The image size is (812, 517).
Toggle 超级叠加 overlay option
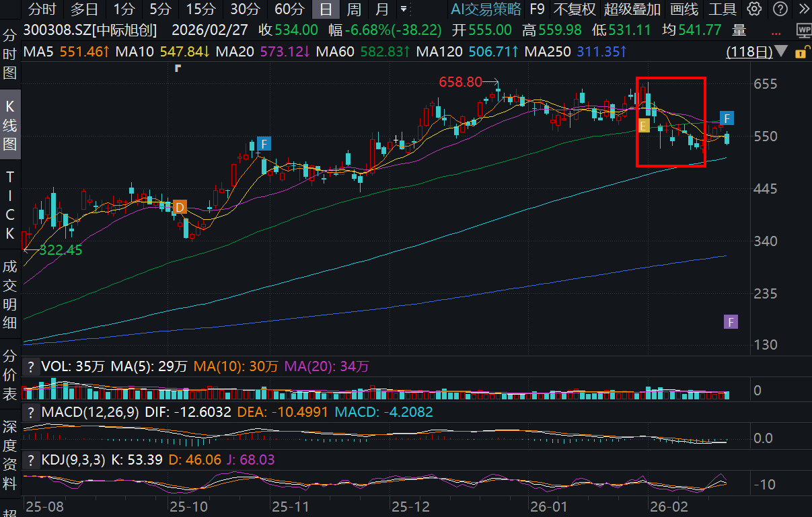(x=632, y=9)
